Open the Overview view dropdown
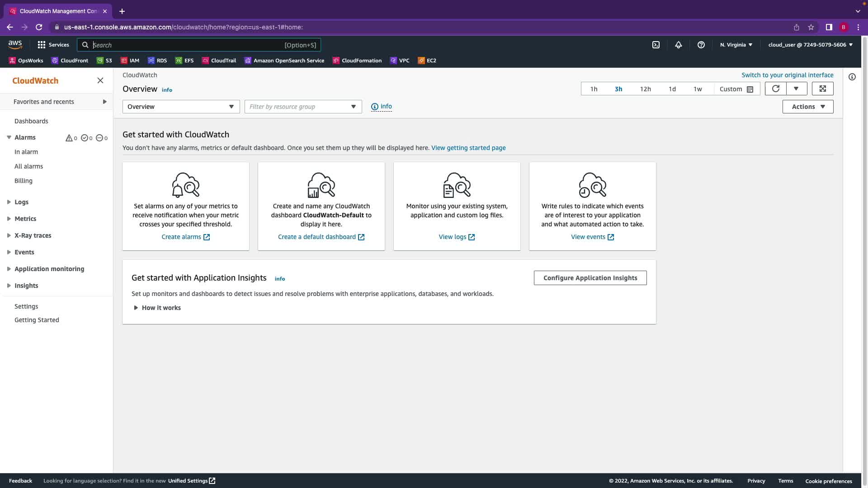 [x=181, y=107]
